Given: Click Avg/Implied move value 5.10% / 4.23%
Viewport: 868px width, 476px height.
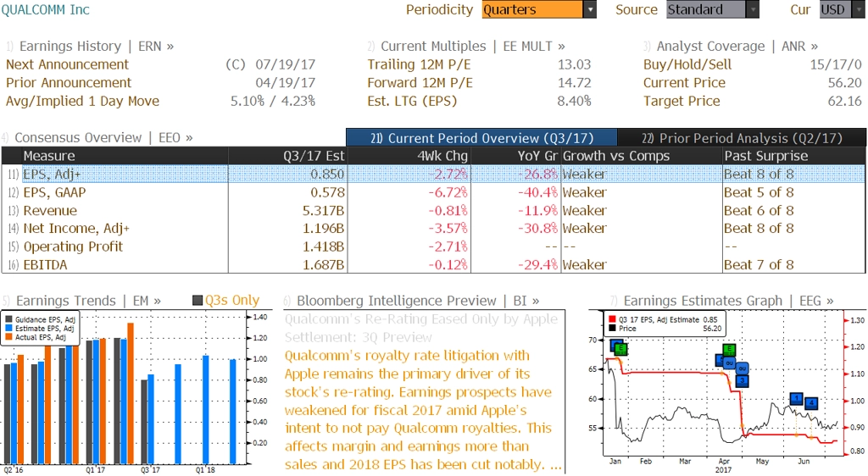Looking at the screenshot, I should [273, 101].
